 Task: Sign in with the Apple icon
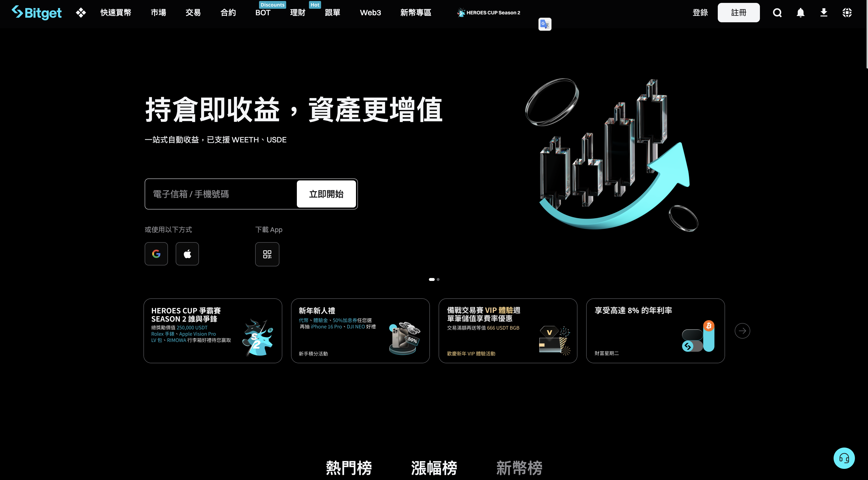187,254
